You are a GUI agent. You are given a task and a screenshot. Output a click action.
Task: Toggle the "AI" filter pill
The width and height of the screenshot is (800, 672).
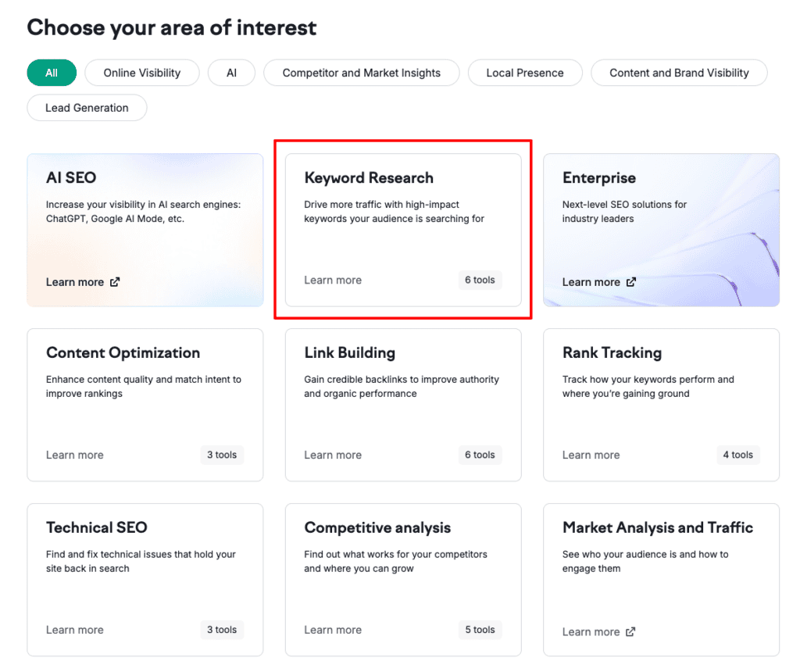tap(231, 73)
